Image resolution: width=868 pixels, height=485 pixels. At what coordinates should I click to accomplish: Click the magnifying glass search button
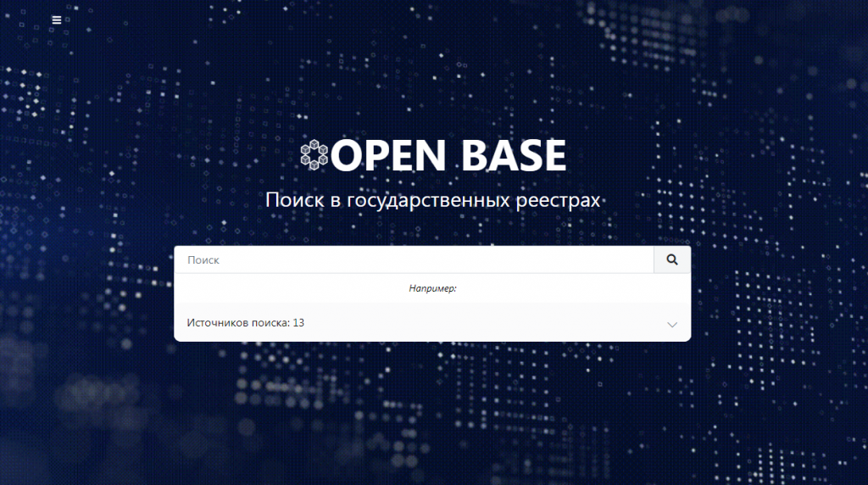(x=672, y=260)
